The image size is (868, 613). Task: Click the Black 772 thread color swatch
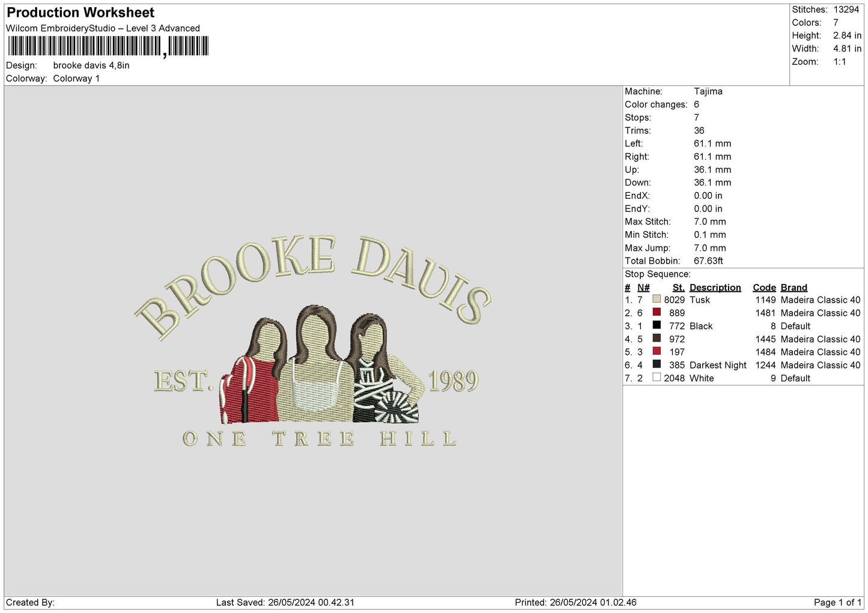point(657,325)
